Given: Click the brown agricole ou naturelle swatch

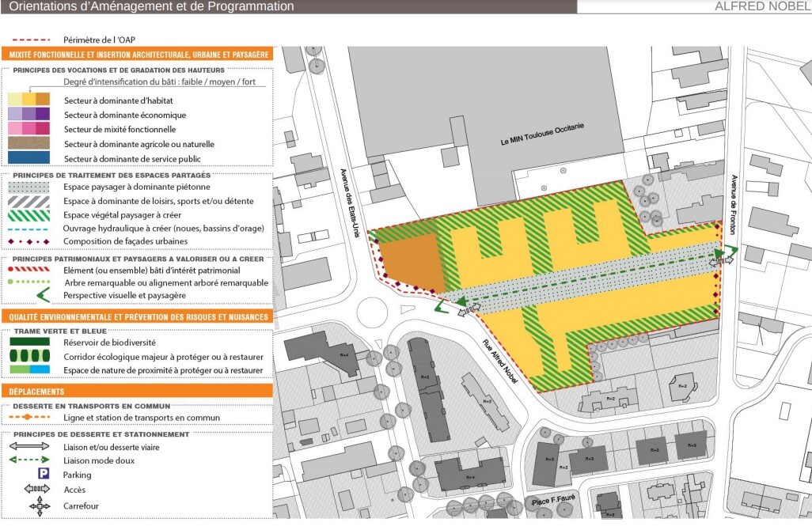Looking at the screenshot, I should click(x=29, y=143).
